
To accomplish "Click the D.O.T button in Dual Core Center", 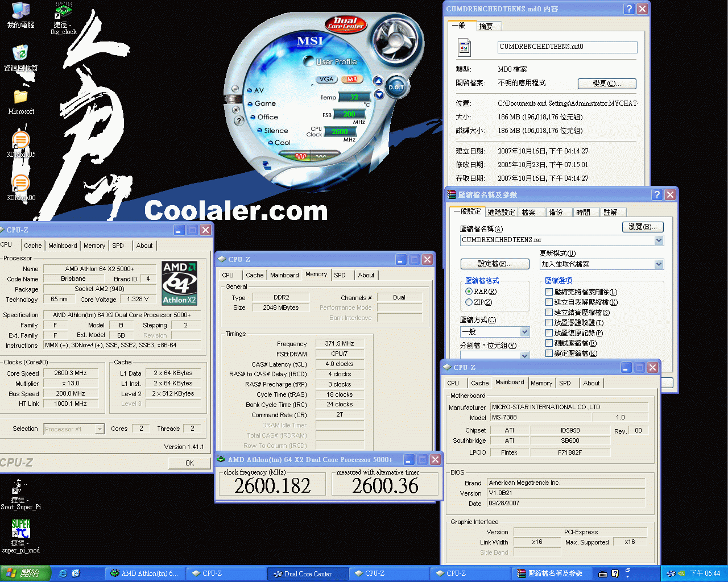I will pyautogui.click(x=396, y=87).
